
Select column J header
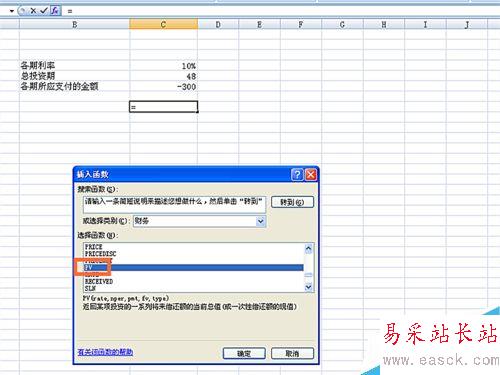point(467,24)
